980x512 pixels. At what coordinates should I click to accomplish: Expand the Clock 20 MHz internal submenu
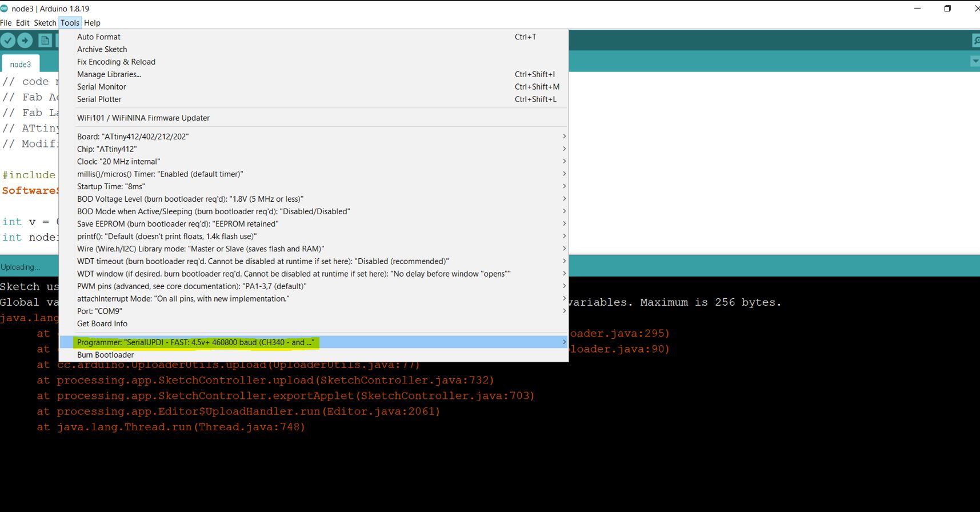point(314,162)
